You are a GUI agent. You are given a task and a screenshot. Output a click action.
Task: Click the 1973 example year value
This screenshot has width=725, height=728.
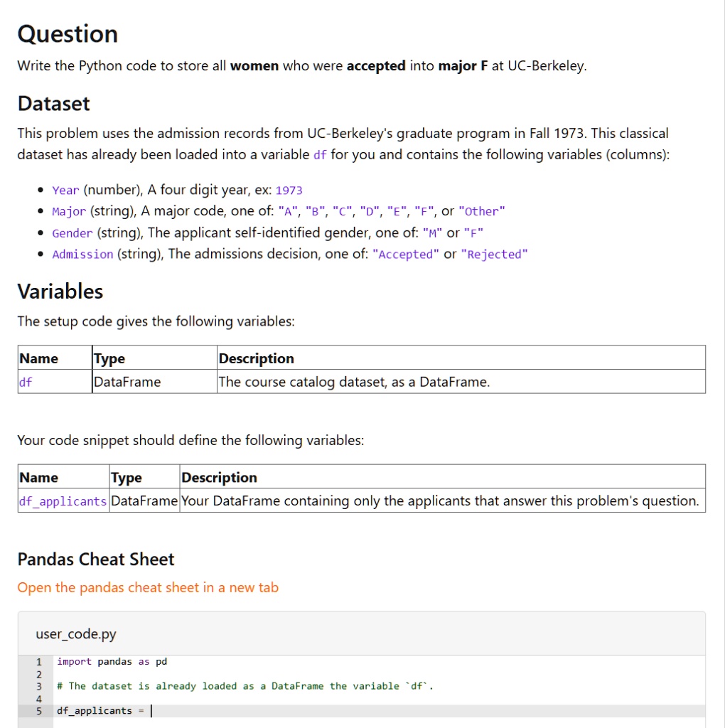[x=289, y=191]
